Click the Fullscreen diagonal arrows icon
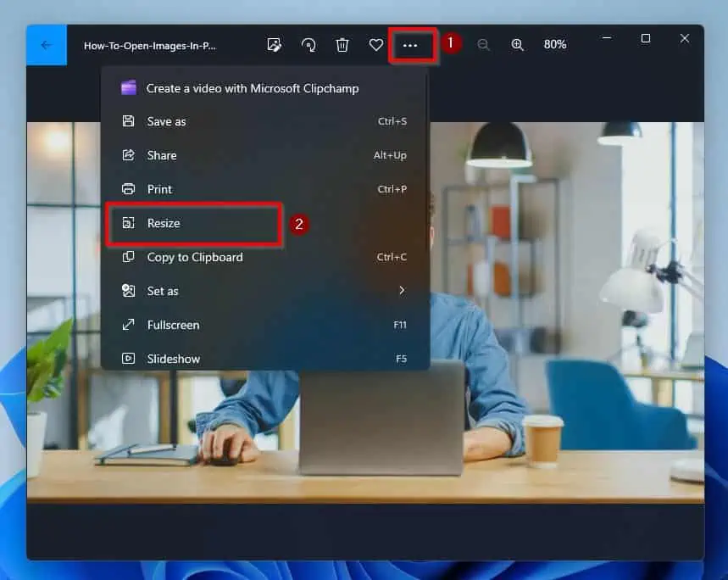This screenshot has width=728, height=580. pyautogui.click(x=128, y=325)
